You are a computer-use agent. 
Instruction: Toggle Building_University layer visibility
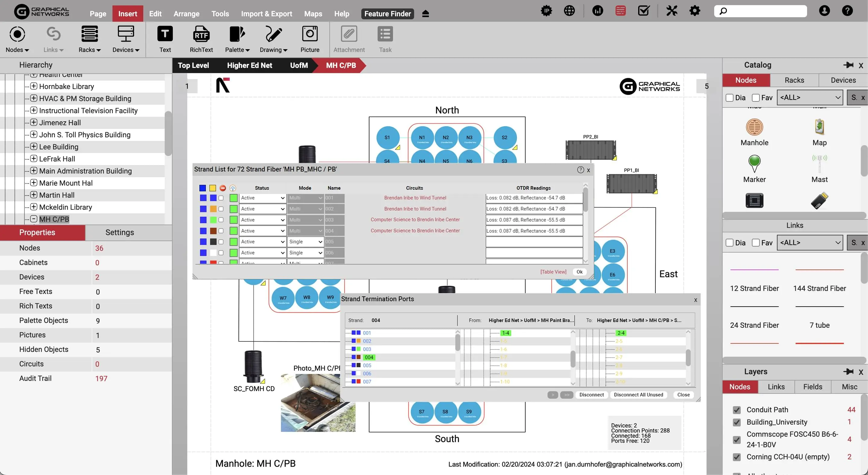point(737,422)
